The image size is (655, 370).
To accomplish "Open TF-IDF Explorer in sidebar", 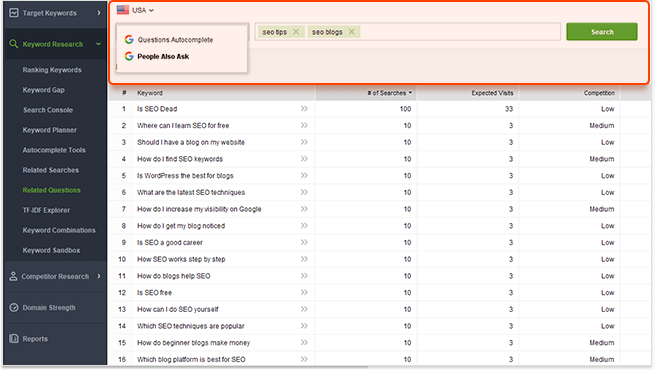I will pyautogui.click(x=46, y=210).
